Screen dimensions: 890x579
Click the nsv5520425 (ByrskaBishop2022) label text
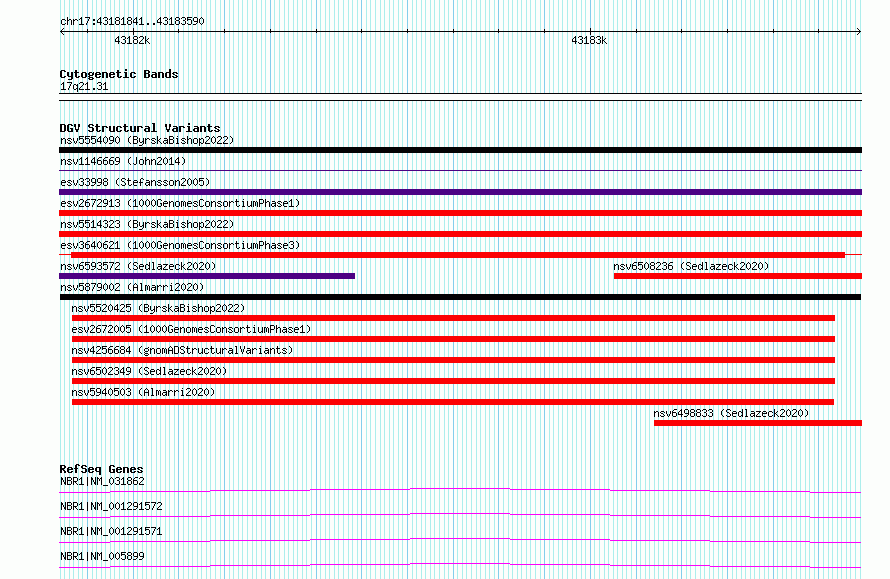pos(158,308)
